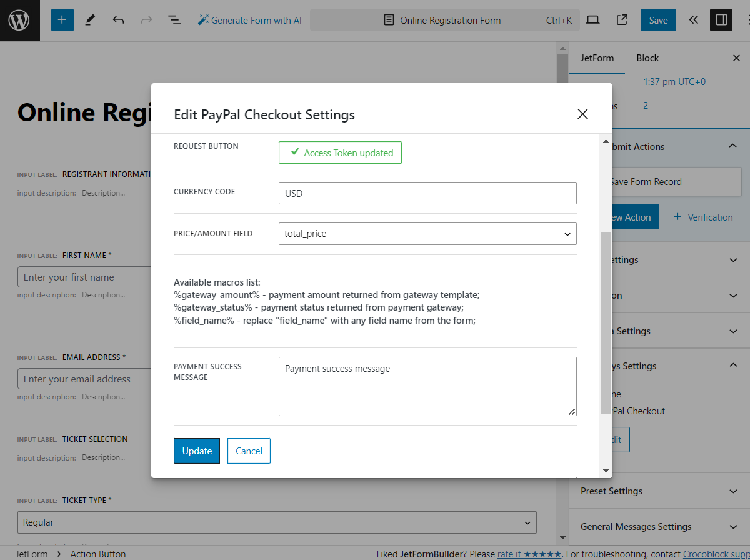The height and width of the screenshot is (560, 750).
Task: Switch to the Block tab
Action: click(x=647, y=58)
